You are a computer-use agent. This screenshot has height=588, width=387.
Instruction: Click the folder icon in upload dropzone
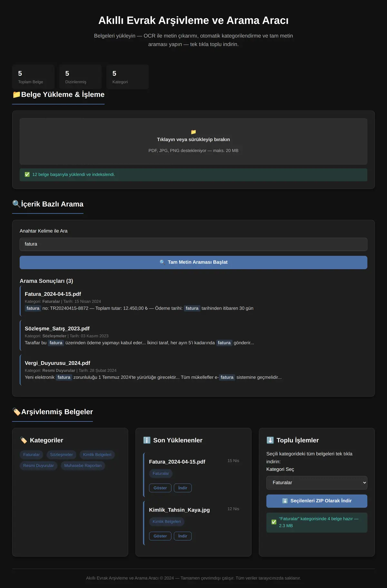click(x=193, y=132)
